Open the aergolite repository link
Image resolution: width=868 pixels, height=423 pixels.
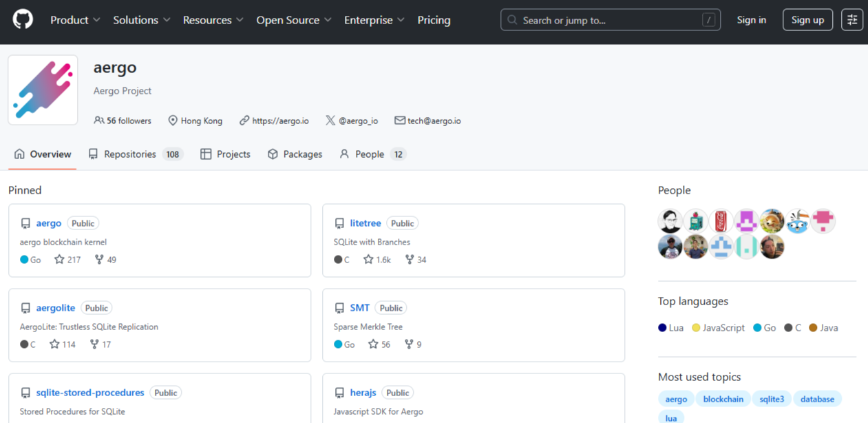[x=56, y=308]
